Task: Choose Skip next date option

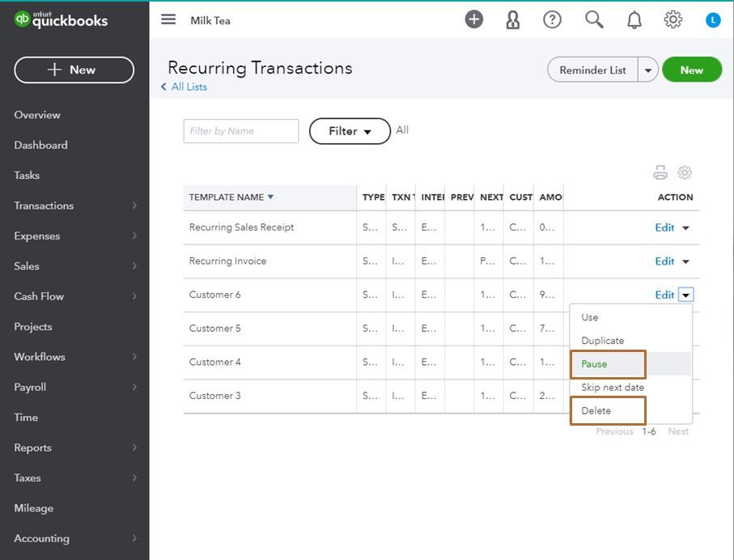Action: coord(631,387)
